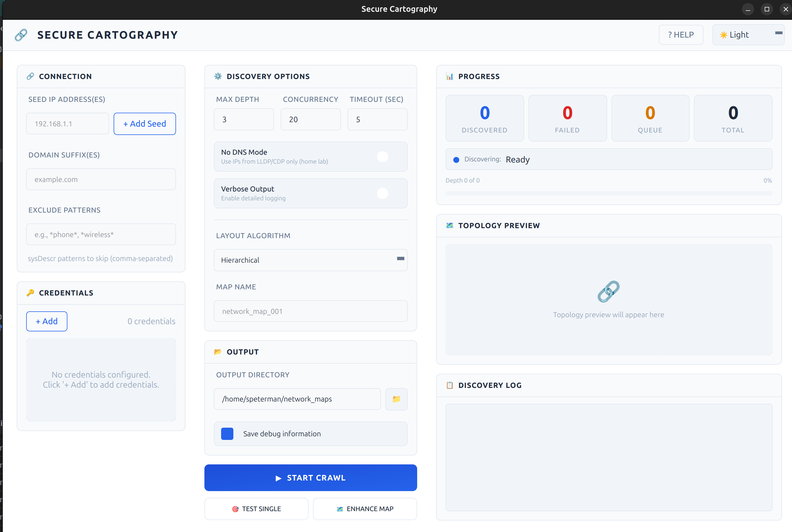
Task: Click the Help button
Action: (x=681, y=35)
